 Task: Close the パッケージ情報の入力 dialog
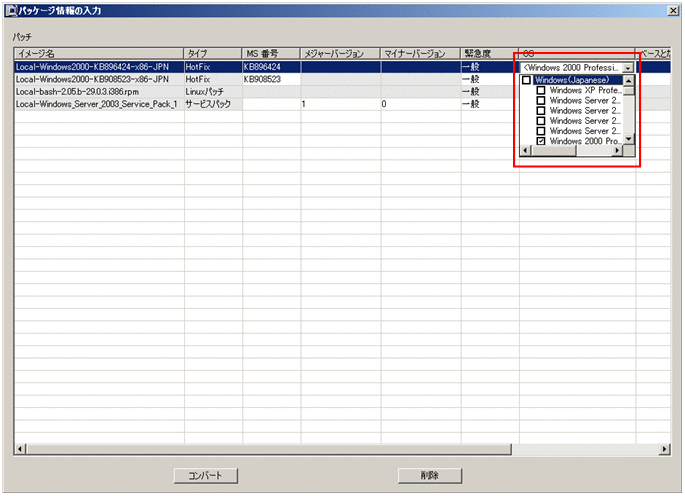tap(673, 10)
